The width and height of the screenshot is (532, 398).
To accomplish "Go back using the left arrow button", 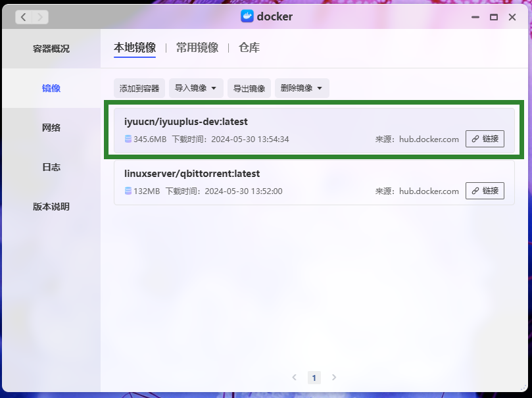I will coord(24,17).
